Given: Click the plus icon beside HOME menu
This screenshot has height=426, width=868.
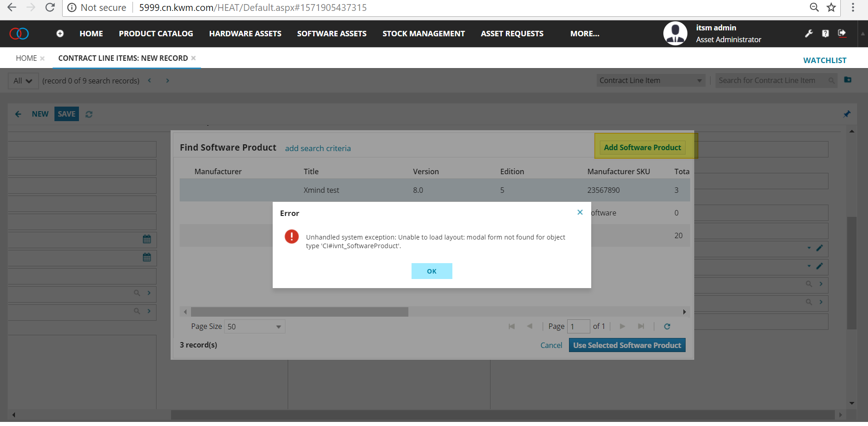Looking at the screenshot, I should pyautogui.click(x=60, y=34).
